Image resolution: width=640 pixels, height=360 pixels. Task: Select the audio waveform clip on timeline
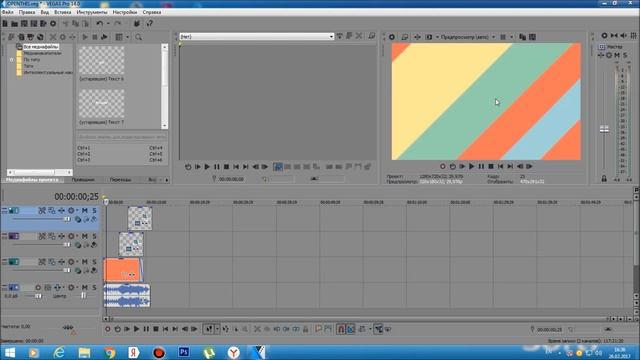(127, 296)
